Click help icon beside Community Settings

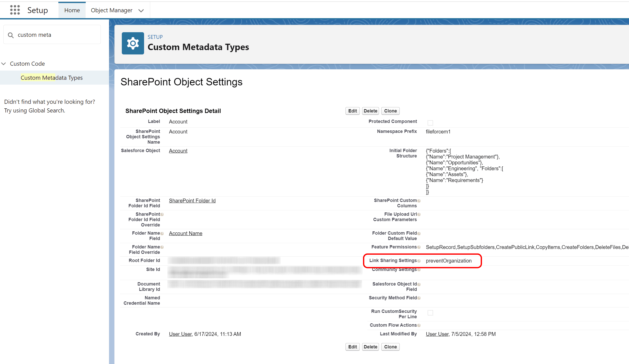419,270
